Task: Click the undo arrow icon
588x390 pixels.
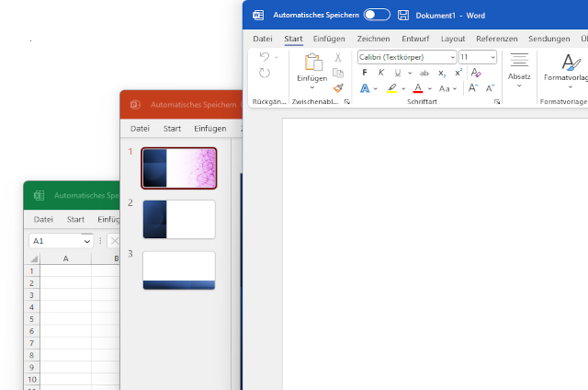Action: pos(265,57)
